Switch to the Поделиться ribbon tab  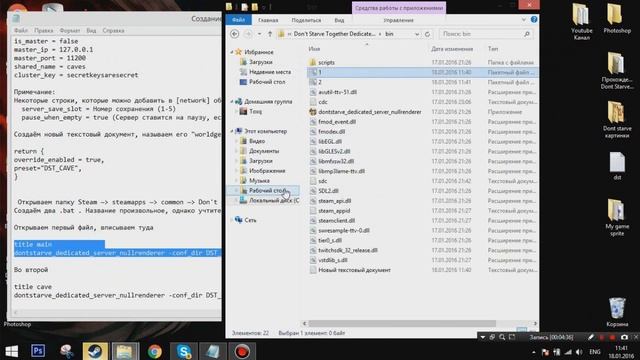[306, 20]
